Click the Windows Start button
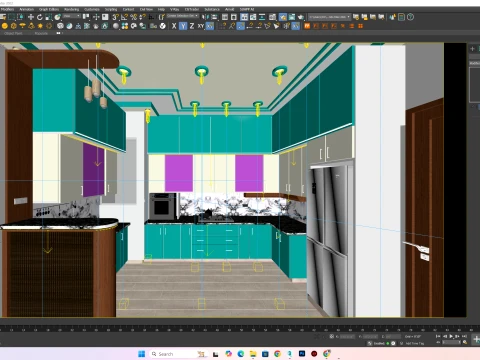This screenshot has width=480, height=360. pos(141,354)
